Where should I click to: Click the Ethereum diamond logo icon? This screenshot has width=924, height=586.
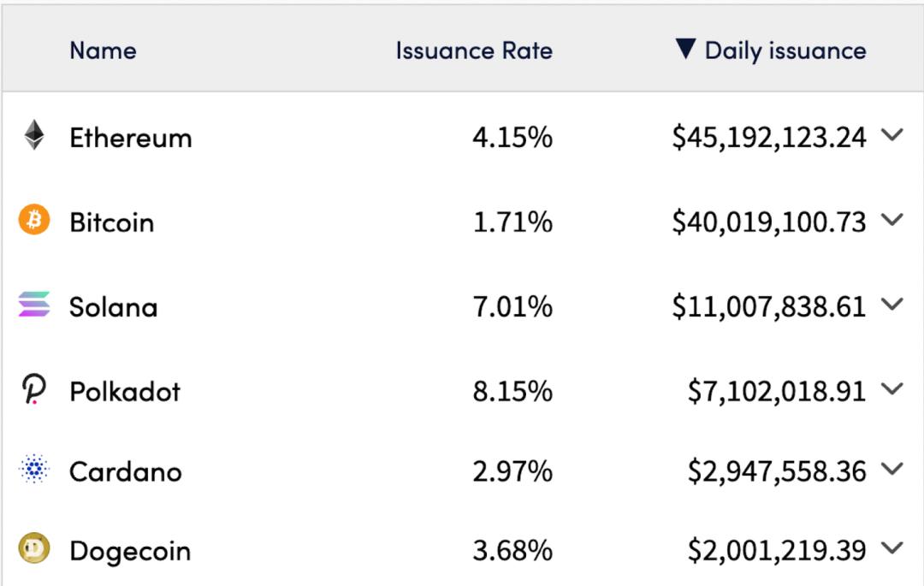pyautogui.click(x=34, y=135)
